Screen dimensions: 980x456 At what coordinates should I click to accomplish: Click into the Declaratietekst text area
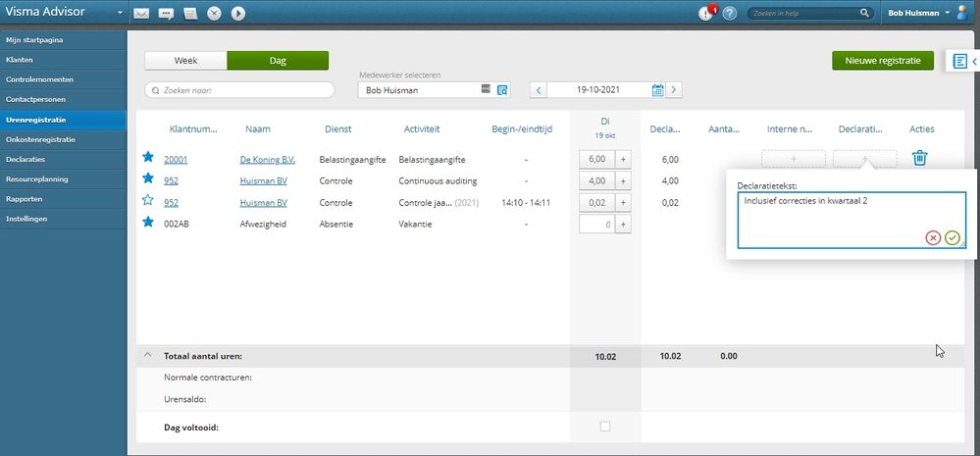pyautogui.click(x=851, y=220)
